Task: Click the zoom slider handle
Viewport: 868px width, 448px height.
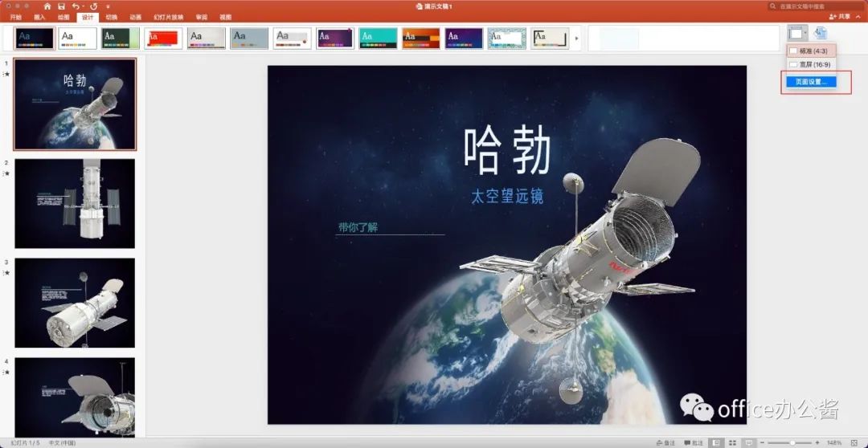Action: (792, 443)
